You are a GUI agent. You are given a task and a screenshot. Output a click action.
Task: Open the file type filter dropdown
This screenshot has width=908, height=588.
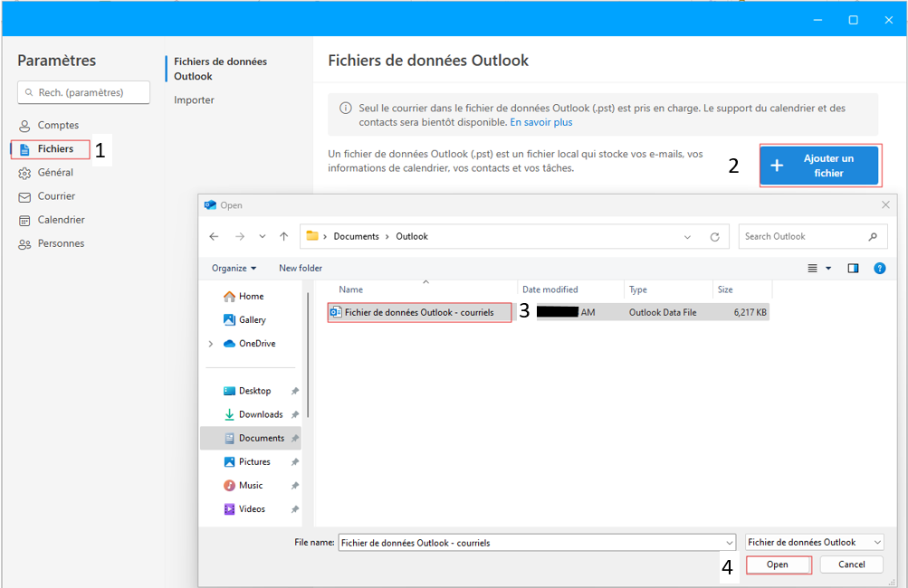814,542
